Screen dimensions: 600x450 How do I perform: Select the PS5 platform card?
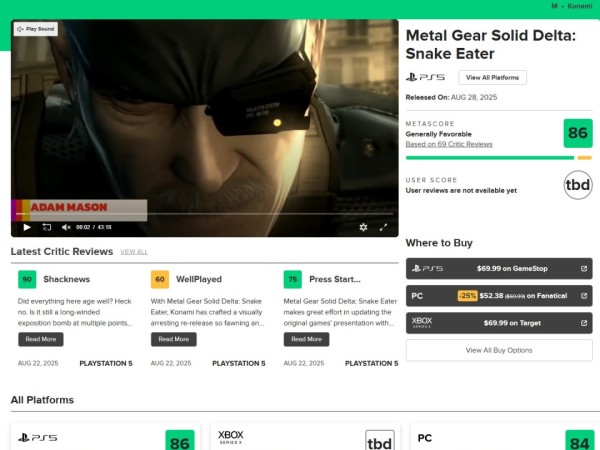[x=105, y=437]
